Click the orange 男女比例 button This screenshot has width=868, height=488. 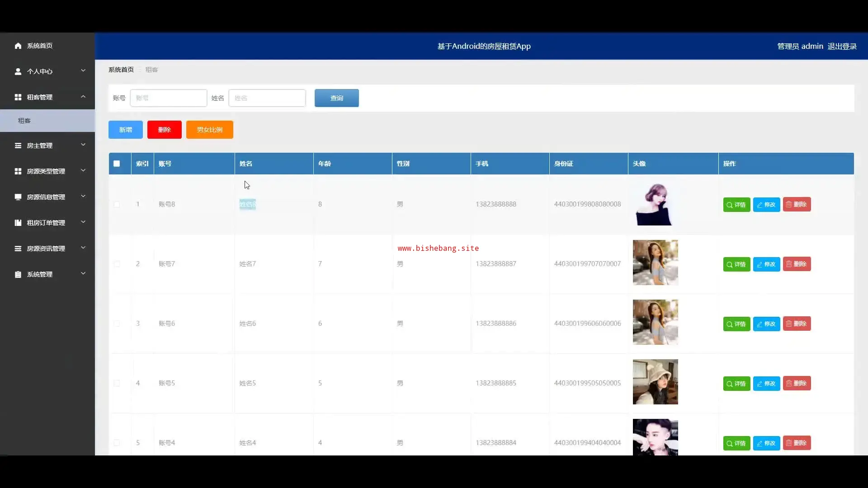(x=209, y=130)
